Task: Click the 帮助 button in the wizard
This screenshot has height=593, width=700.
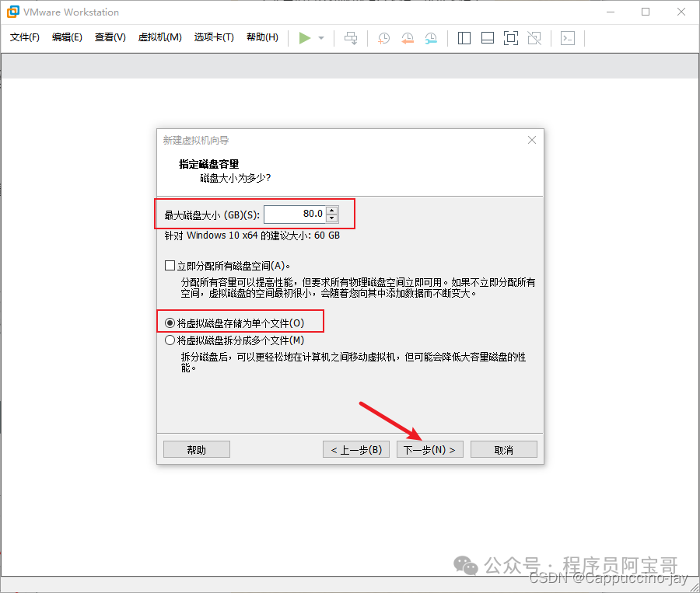Action: point(197,449)
